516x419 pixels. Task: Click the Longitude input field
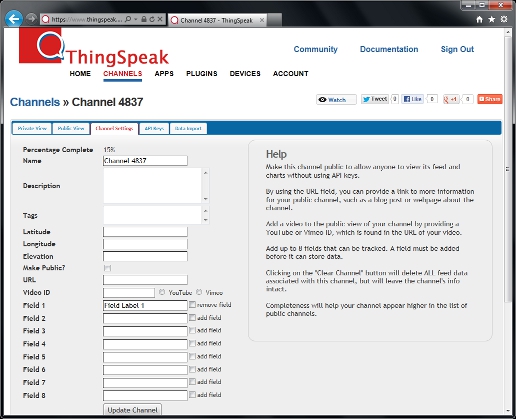(x=145, y=244)
